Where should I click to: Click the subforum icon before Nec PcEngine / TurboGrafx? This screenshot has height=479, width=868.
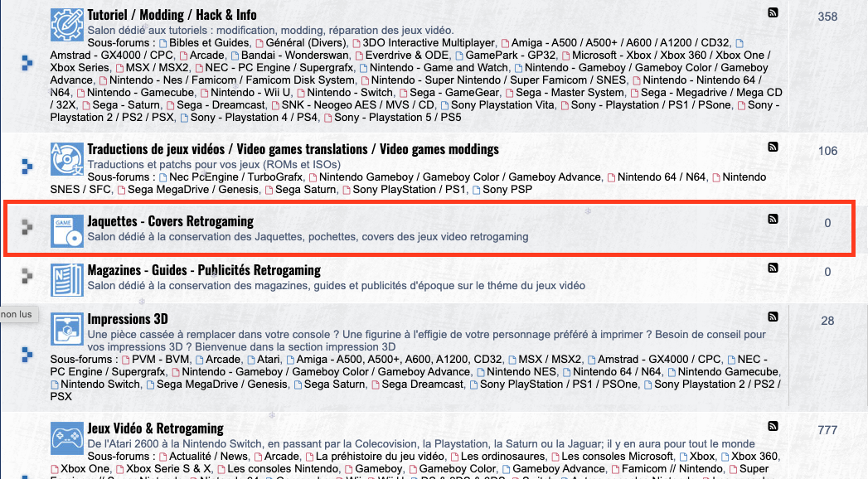click(162, 177)
